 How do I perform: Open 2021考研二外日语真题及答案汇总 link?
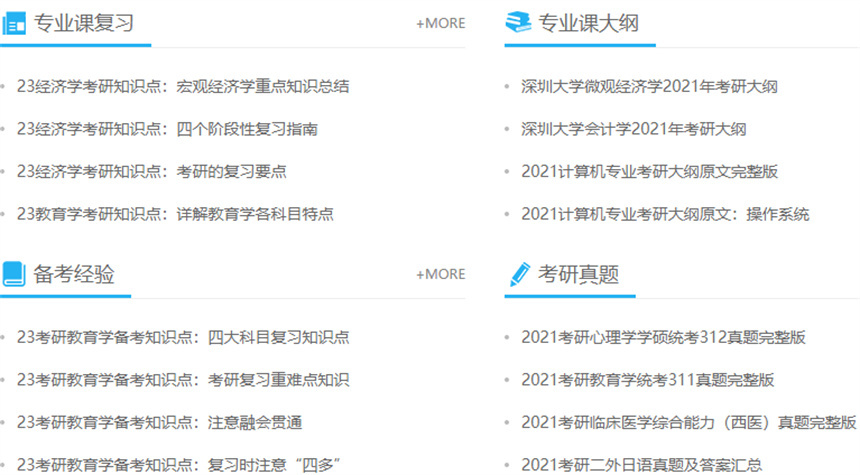coord(641,464)
